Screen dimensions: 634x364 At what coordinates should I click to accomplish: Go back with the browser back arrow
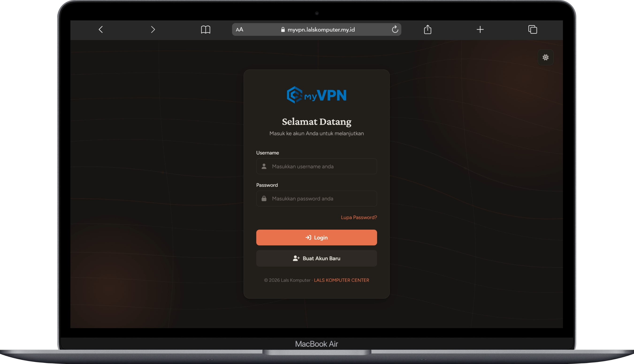tap(100, 30)
